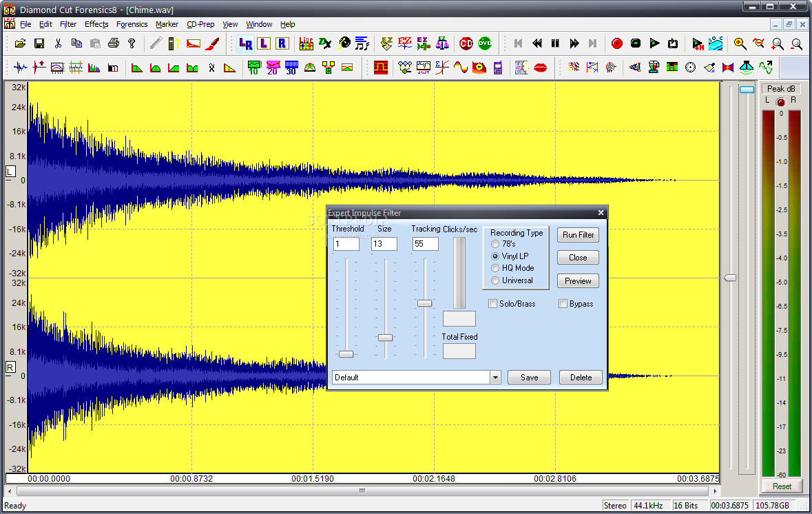
Task: Open the File menu
Action: click(x=25, y=24)
